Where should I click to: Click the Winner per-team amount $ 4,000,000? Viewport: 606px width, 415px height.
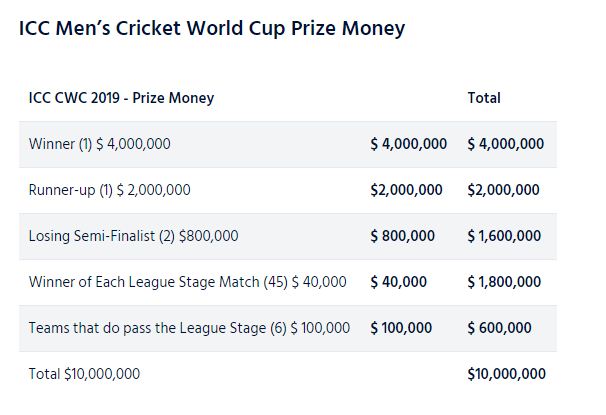coord(409,144)
